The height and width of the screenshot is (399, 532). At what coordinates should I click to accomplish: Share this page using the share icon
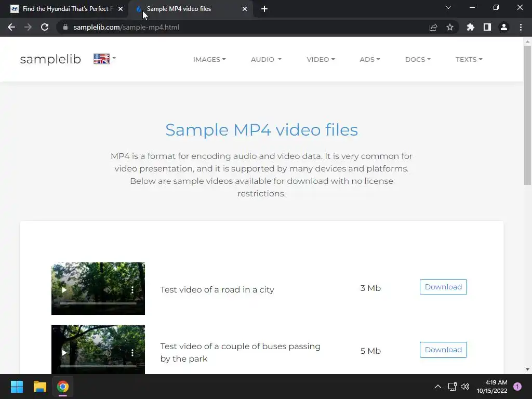click(x=433, y=27)
